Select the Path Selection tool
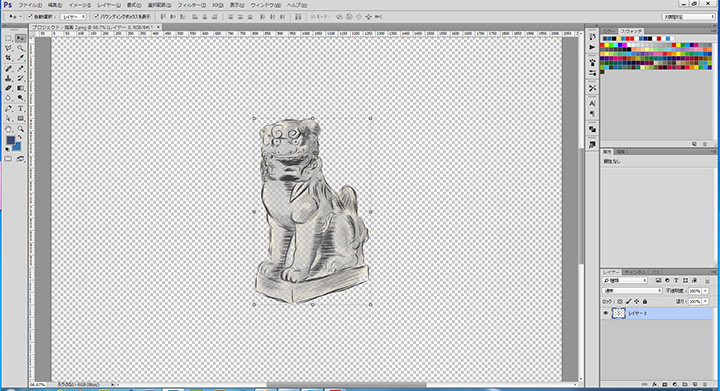This screenshot has width=720, height=391. (x=8, y=118)
